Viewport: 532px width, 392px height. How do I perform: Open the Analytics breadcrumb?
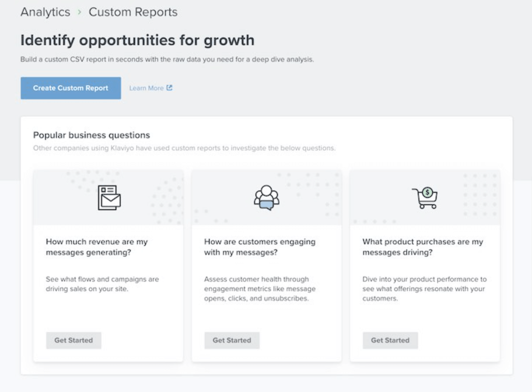45,12
